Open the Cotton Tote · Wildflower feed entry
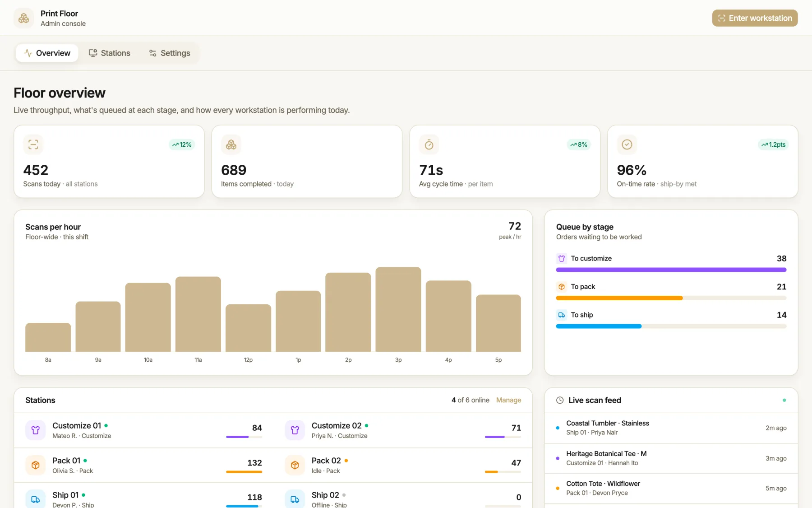 click(x=671, y=488)
